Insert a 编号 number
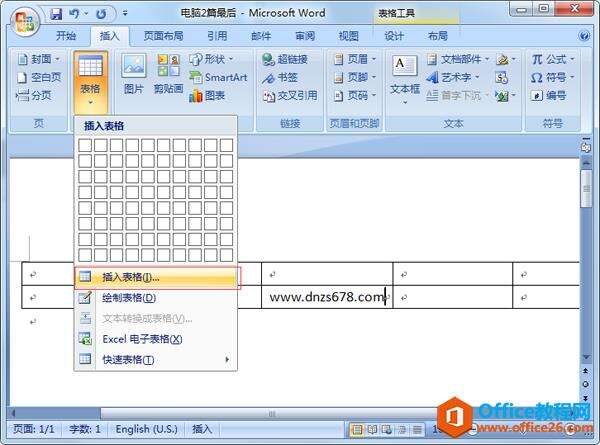Screen dimensions: 600x445 pyautogui.click(x=549, y=96)
